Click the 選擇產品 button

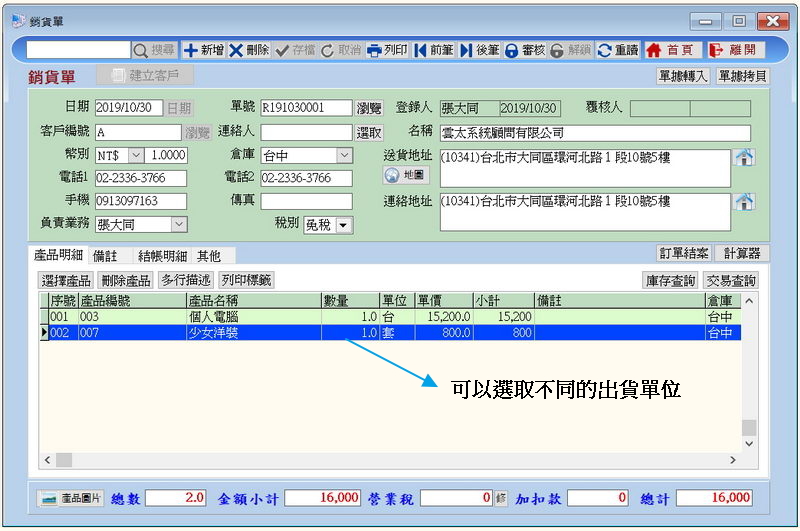point(66,281)
